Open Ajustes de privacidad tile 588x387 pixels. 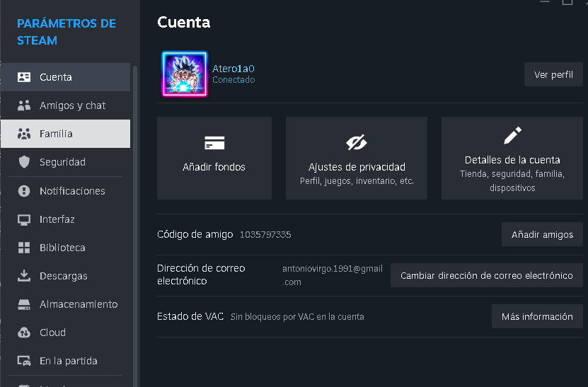(357, 158)
